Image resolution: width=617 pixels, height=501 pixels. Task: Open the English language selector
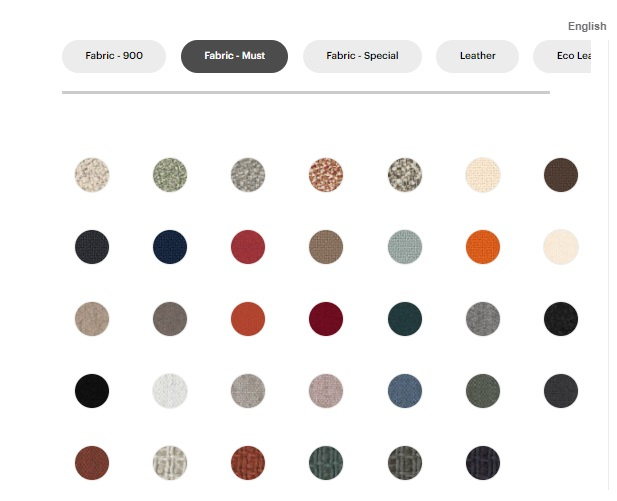[x=587, y=26]
